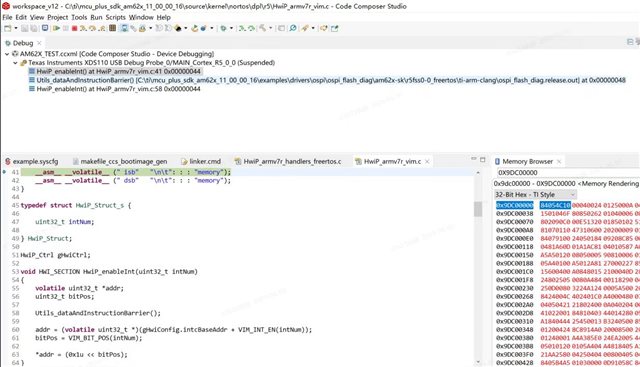Open the Edit menu
Screen dimensions: 640x367
coord(21,17)
